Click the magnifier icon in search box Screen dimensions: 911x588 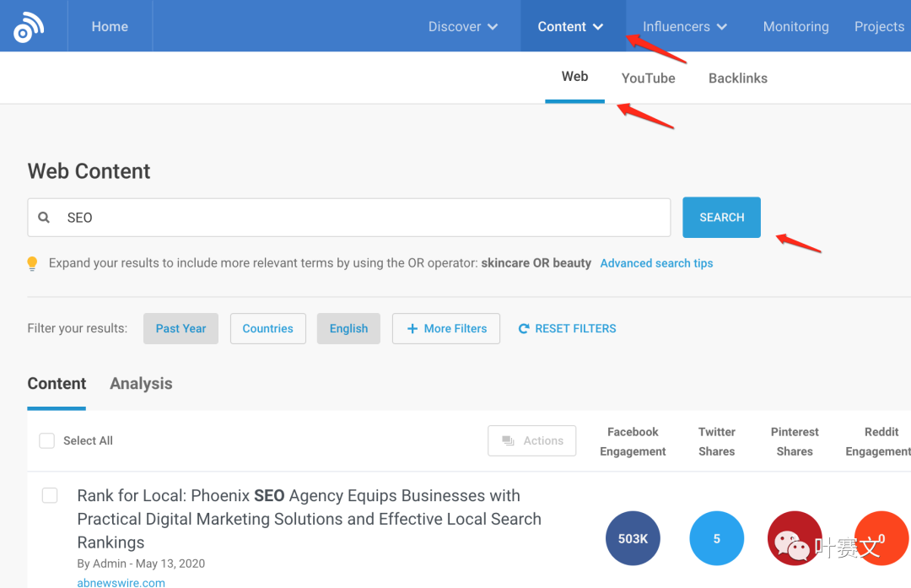44,218
